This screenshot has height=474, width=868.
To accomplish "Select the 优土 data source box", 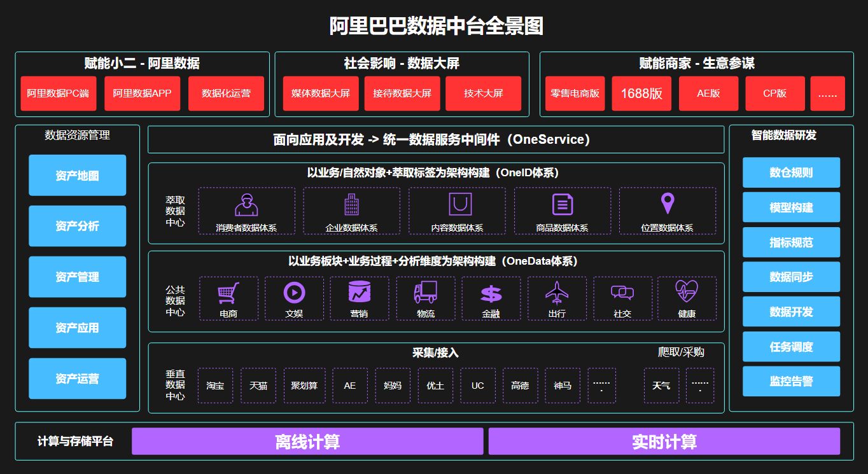I will pyautogui.click(x=435, y=386).
